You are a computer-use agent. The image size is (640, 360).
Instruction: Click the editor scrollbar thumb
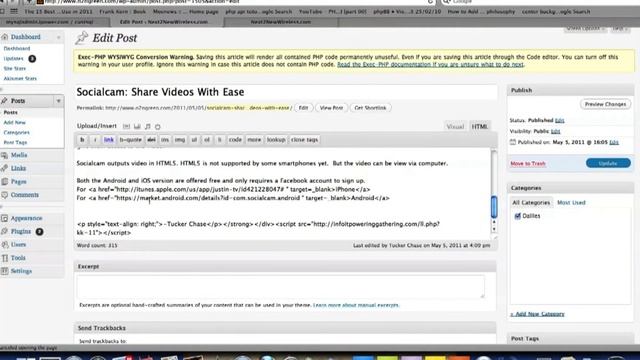click(x=494, y=207)
